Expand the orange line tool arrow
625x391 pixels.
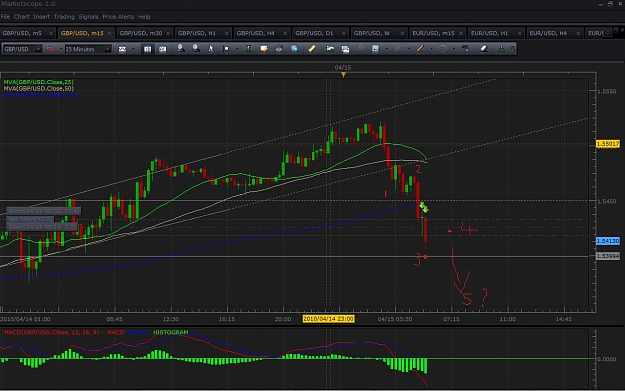431,49
